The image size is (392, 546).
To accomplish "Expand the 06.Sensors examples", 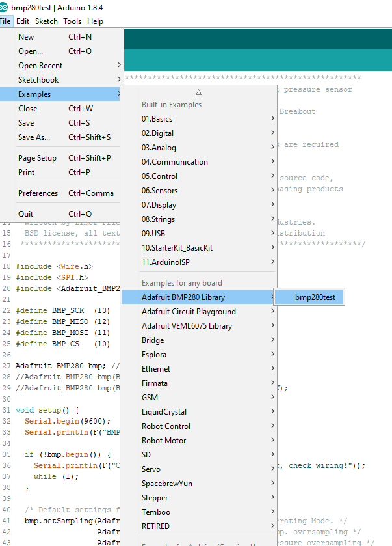I will [199, 190].
